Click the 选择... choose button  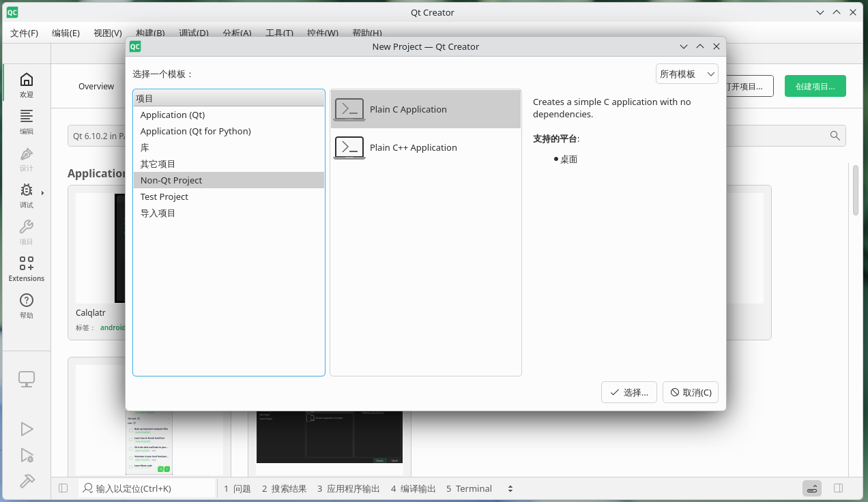(629, 392)
